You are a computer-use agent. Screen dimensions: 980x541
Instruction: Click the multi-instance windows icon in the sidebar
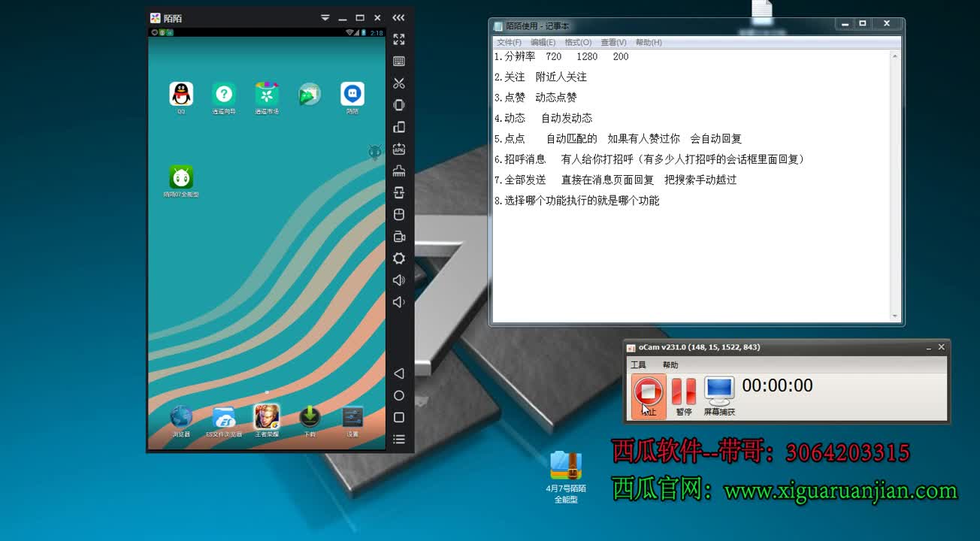399,127
